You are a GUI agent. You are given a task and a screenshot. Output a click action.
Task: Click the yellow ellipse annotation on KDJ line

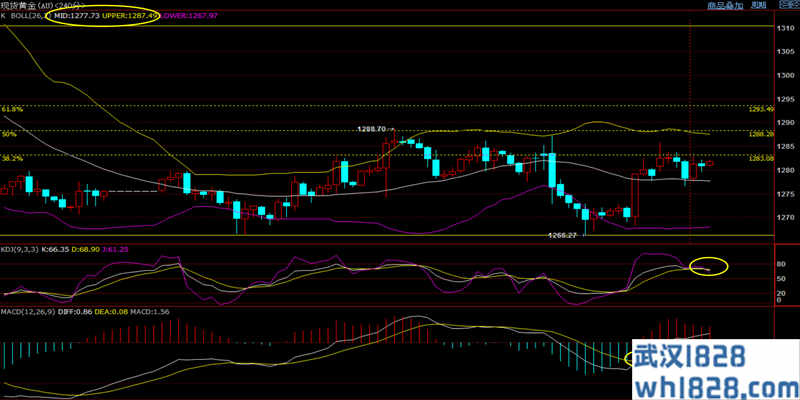coord(709,267)
